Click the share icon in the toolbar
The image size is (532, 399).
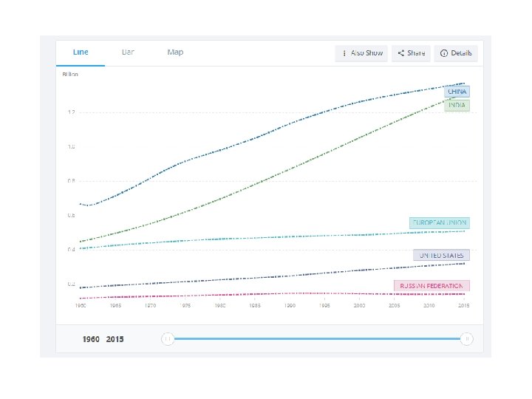pyautogui.click(x=400, y=53)
